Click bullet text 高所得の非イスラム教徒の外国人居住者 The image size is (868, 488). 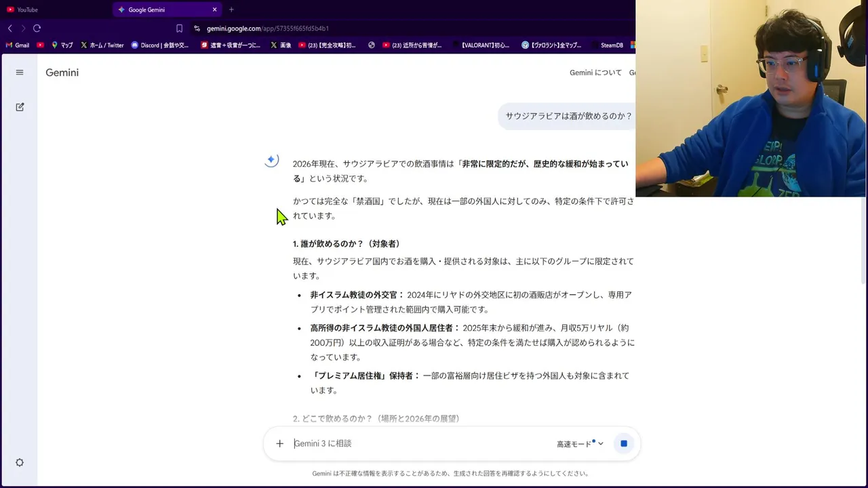pyautogui.click(x=385, y=328)
